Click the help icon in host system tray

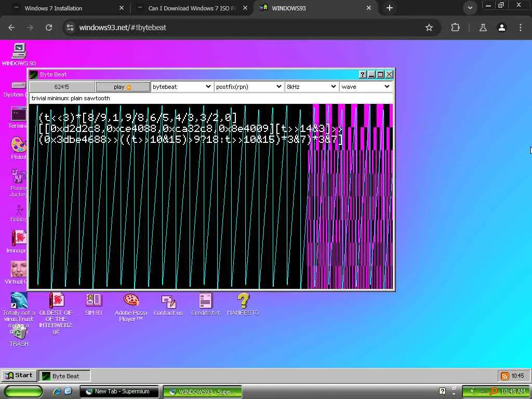coord(443,391)
